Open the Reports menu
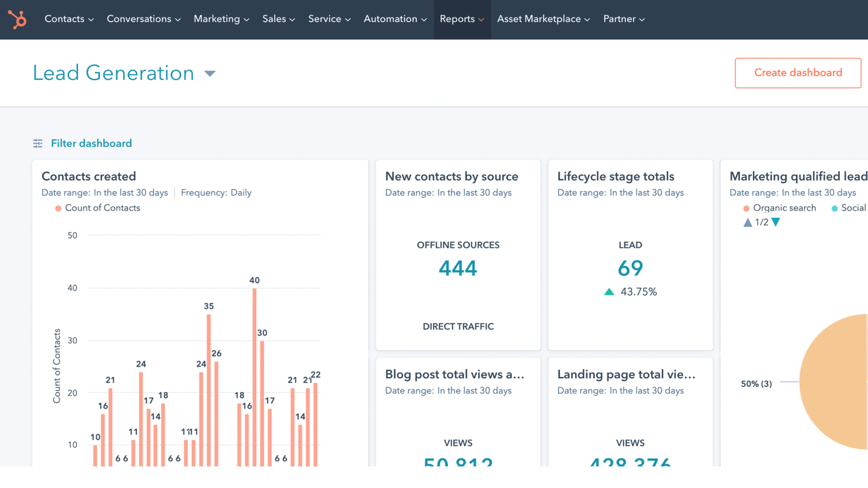Image resolution: width=868 pixels, height=488 pixels. [461, 19]
